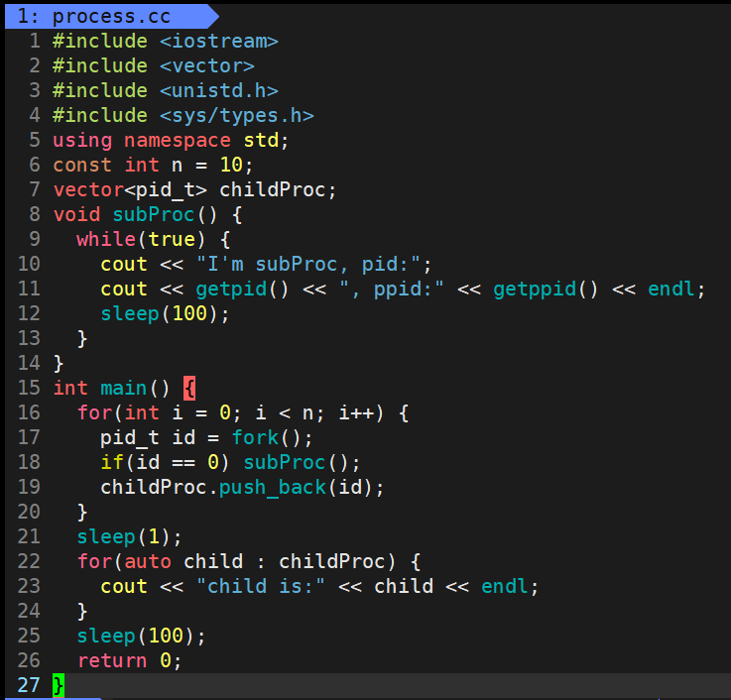Click the green cursor brace on line 27
The height and width of the screenshot is (700, 731).
point(59,685)
